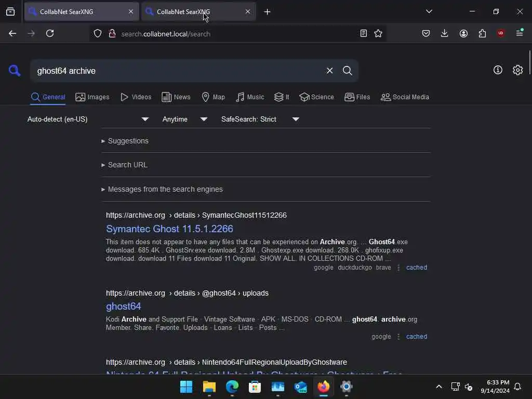
Task: Open cached version of ghost64 result
Action: coord(416,337)
